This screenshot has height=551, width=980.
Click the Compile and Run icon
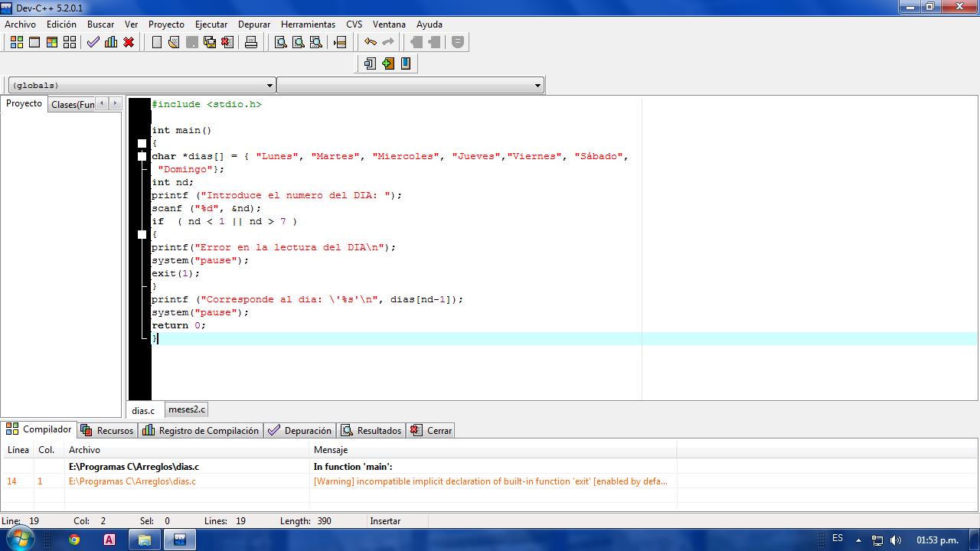[x=52, y=42]
